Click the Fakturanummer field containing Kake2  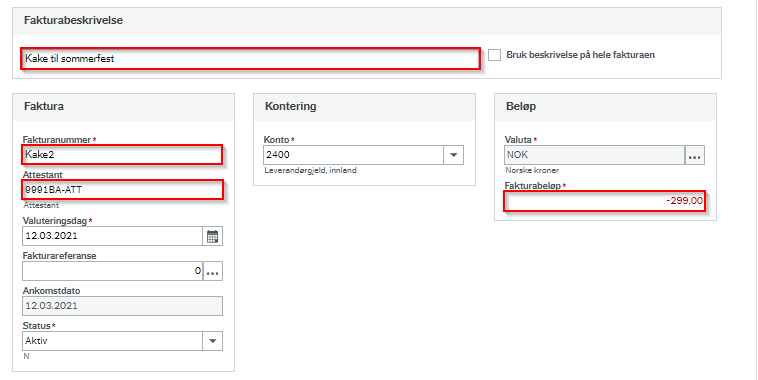coord(122,155)
